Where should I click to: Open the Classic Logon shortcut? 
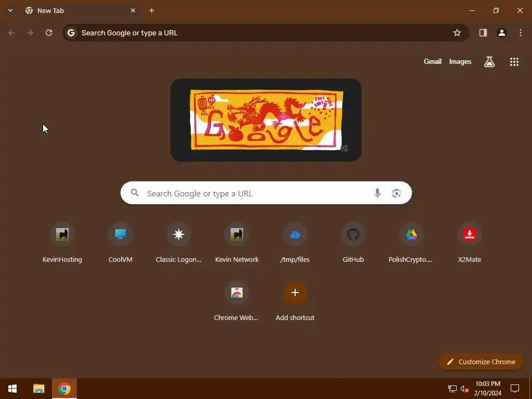point(179,243)
